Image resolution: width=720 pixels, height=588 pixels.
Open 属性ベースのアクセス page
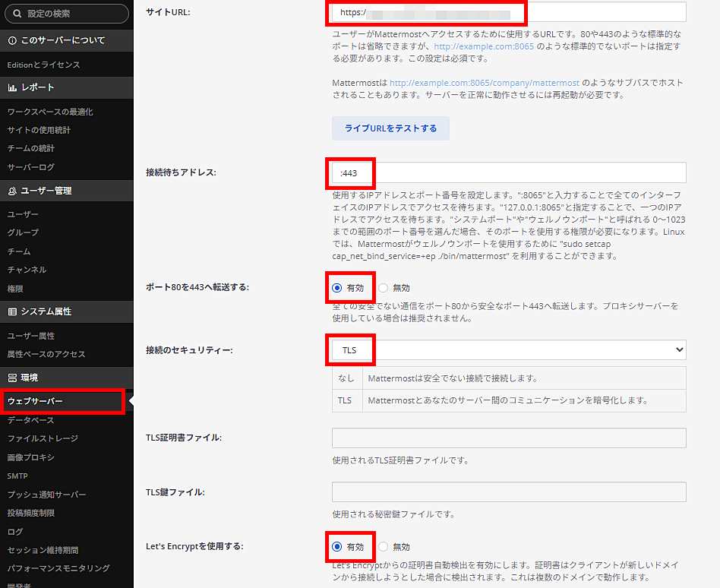tap(46, 354)
